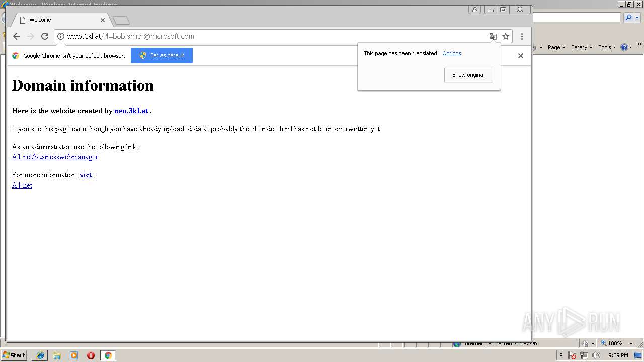The height and width of the screenshot is (362, 644).
Task: Click the Internet Explorer search magnifier
Action: tap(628, 18)
